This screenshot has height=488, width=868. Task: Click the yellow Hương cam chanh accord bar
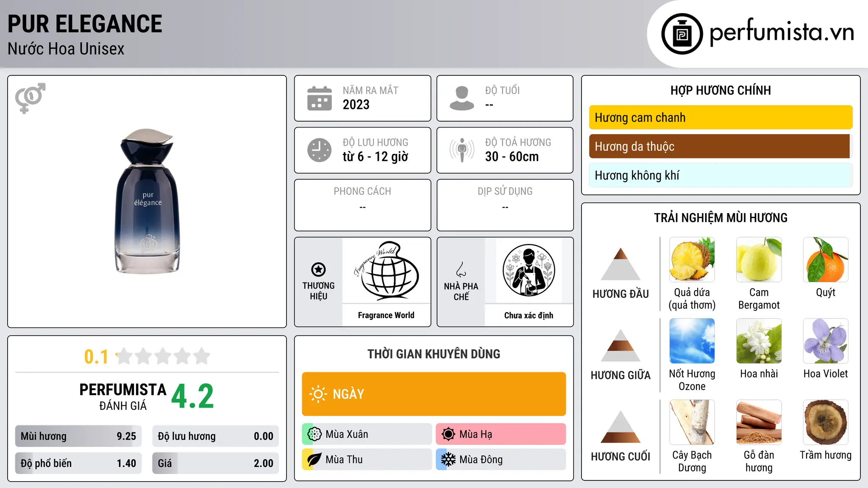tap(721, 117)
